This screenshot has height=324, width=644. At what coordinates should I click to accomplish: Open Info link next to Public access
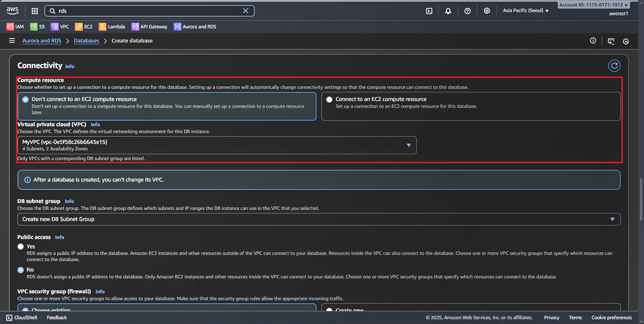click(x=59, y=237)
